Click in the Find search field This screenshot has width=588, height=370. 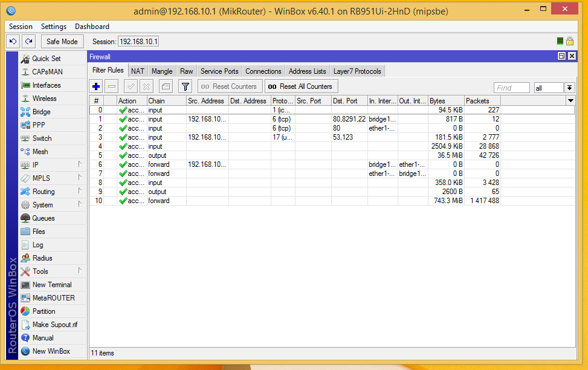pyautogui.click(x=511, y=88)
